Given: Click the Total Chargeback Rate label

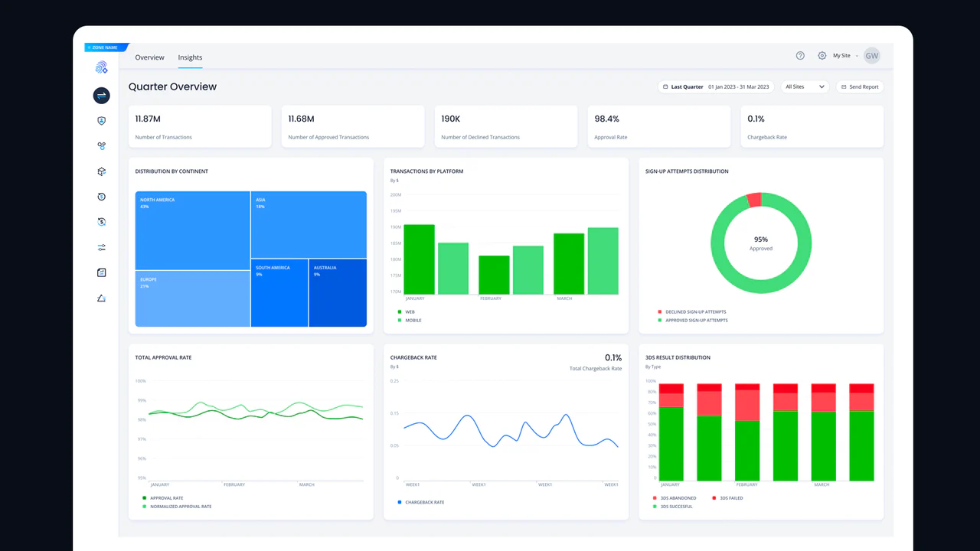Looking at the screenshot, I should pyautogui.click(x=596, y=369).
